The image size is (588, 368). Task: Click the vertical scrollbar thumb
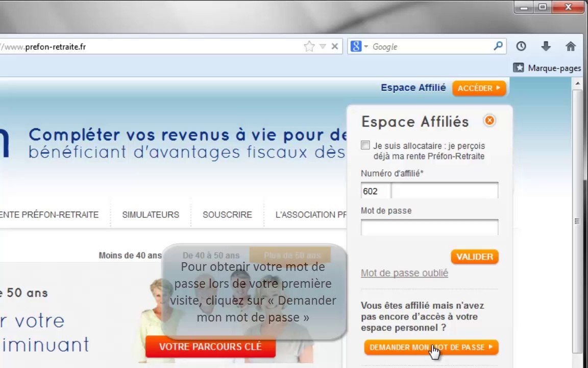click(577, 221)
